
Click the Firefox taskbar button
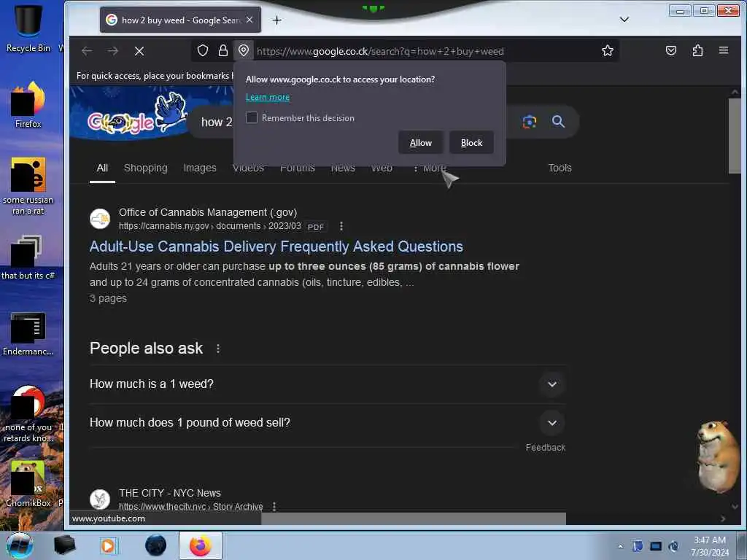[x=201, y=545]
